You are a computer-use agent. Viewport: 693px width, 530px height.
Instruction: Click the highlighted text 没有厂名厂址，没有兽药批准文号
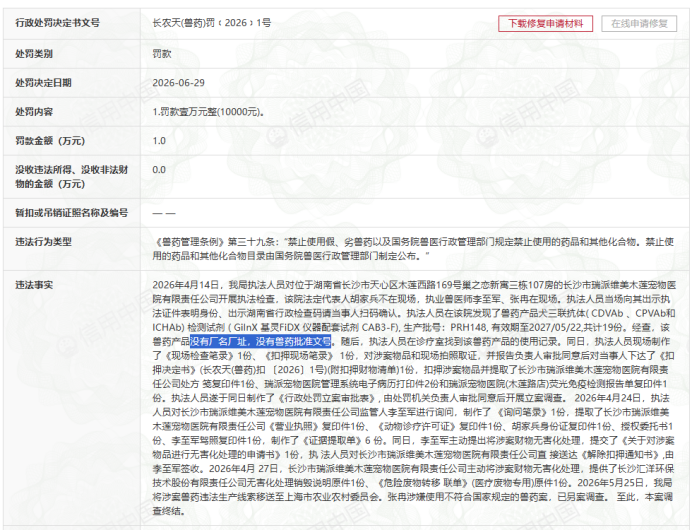tap(260, 341)
